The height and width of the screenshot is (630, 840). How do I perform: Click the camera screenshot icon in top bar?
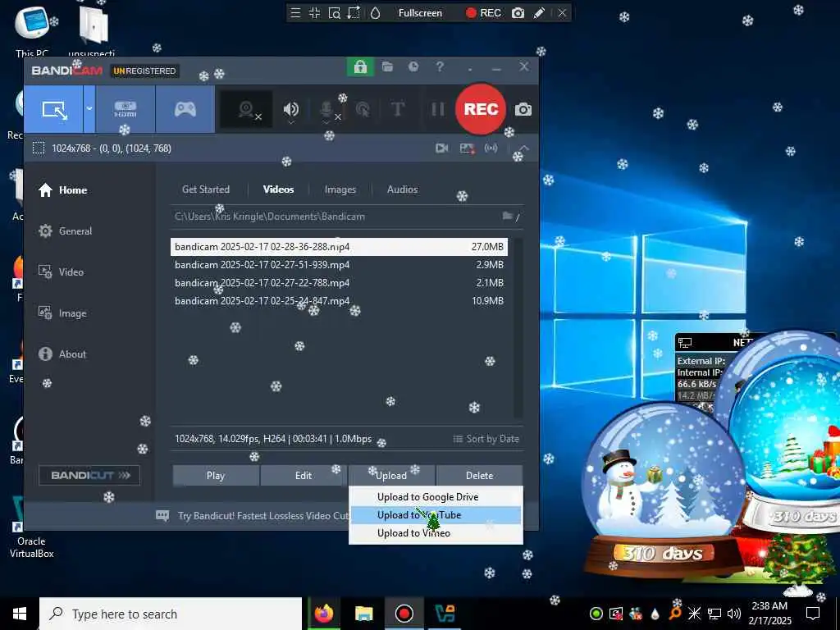[518, 13]
